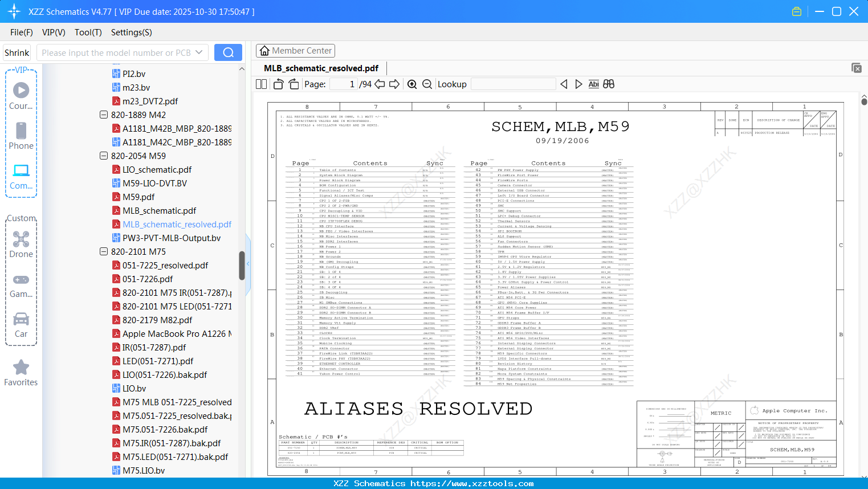Open the xzztools.com link in footer
868x489 pixels.
[472, 483]
